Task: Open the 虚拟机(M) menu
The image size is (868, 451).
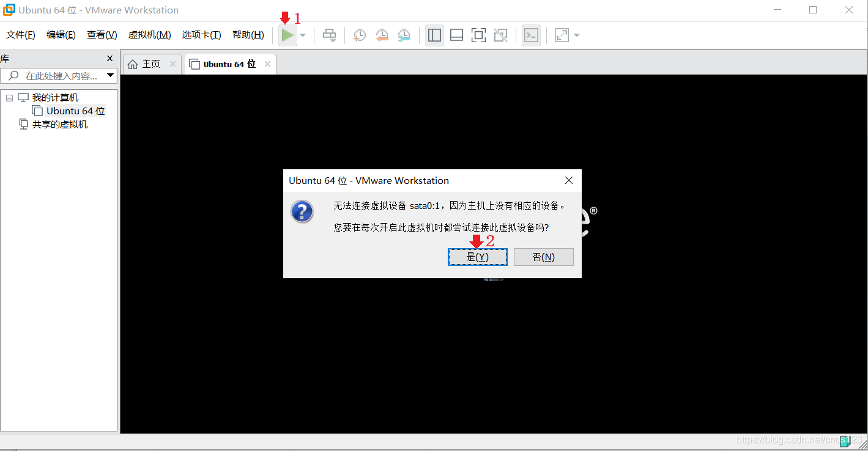Action: [x=149, y=35]
